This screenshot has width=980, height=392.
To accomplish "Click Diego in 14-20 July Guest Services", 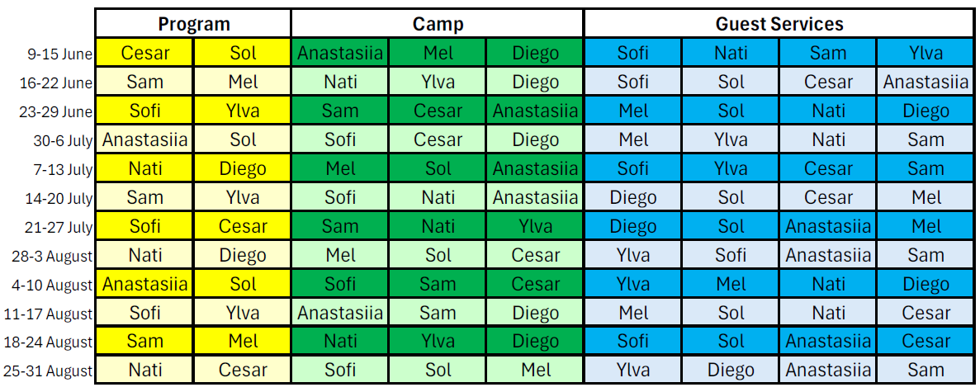I will pyautogui.click(x=632, y=197).
